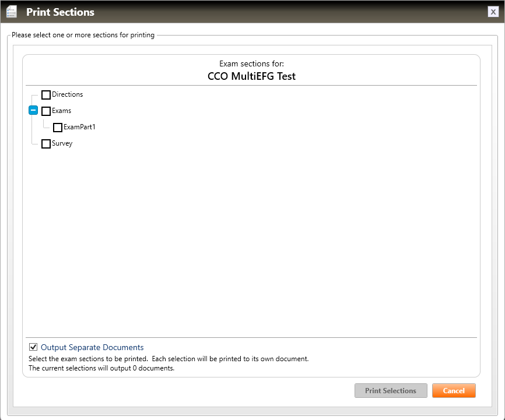Click the Exams tree item label
Viewport: 505px width, 420px height.
pyautogui.click(x=62, y=111)
